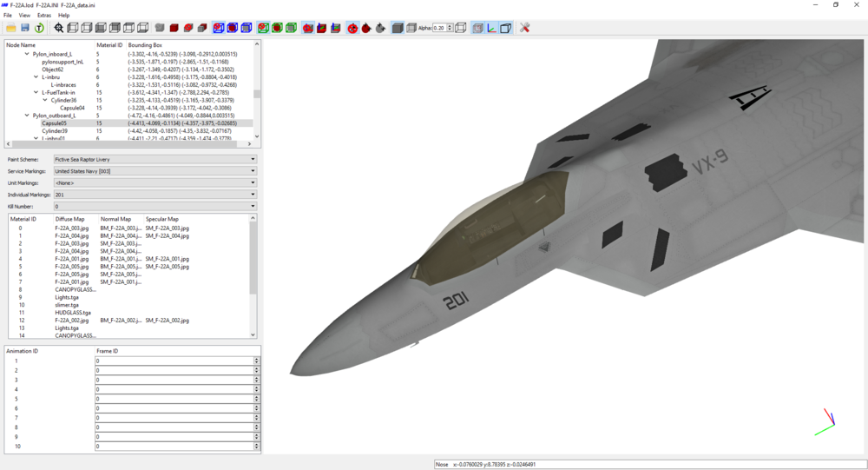Select the half gray half red cube icon
Viewport: 868px width, 470px height.
(x=202, y=28)
